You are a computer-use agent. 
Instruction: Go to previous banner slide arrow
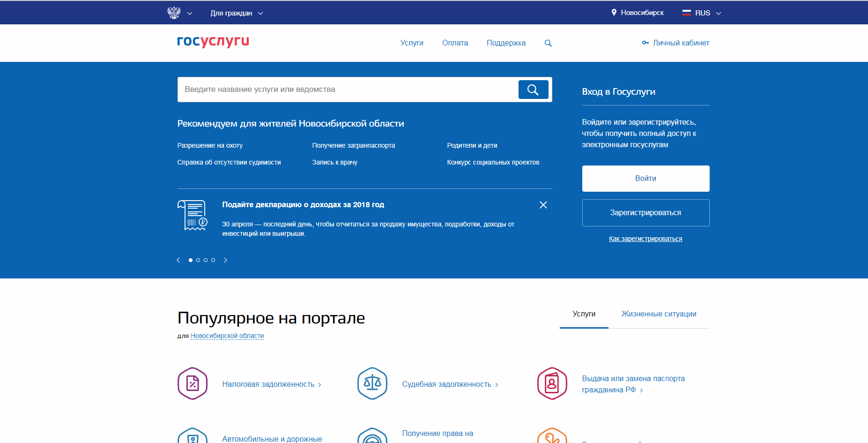click(178, 260)
